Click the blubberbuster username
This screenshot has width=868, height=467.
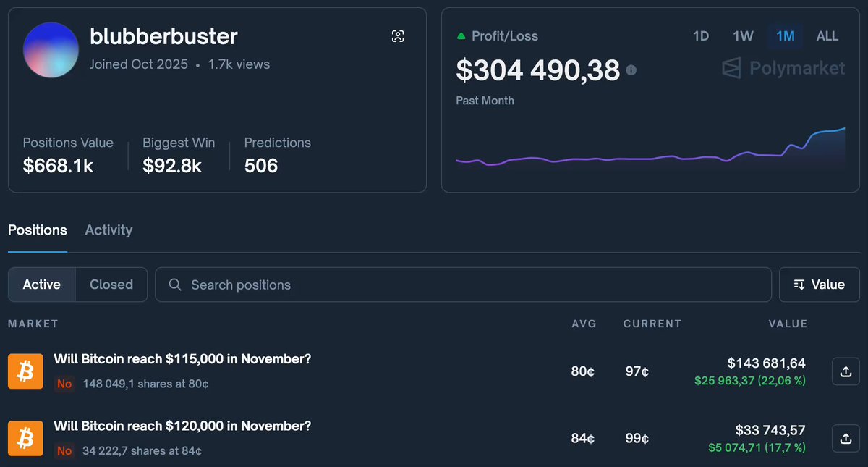point(163,36)
